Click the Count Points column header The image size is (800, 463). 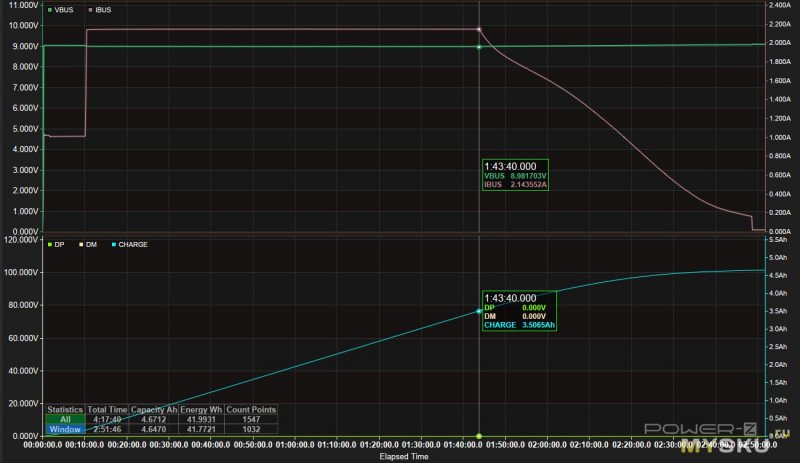tap(252, 409)
